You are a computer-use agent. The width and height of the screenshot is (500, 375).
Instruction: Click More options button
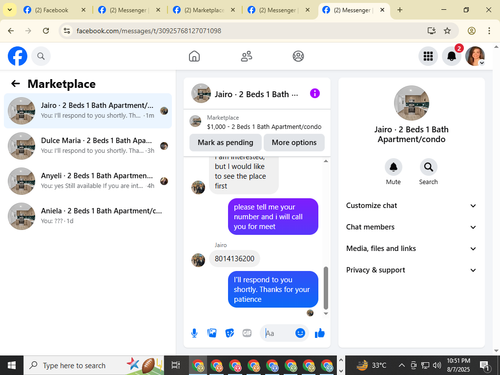pyautogui.click(x=294, y=142)
